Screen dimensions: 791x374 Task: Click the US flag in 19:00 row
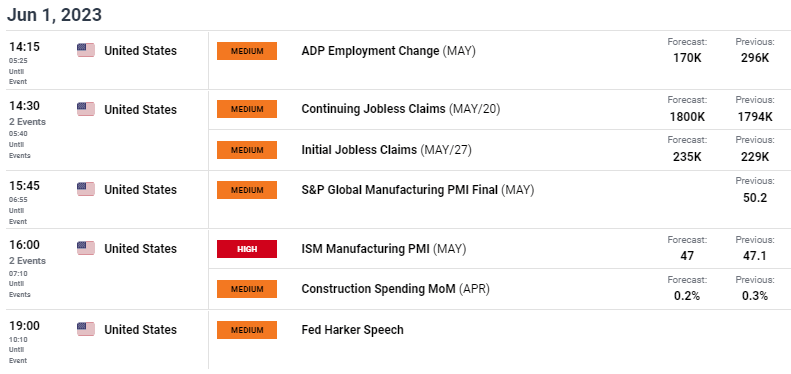86,329
